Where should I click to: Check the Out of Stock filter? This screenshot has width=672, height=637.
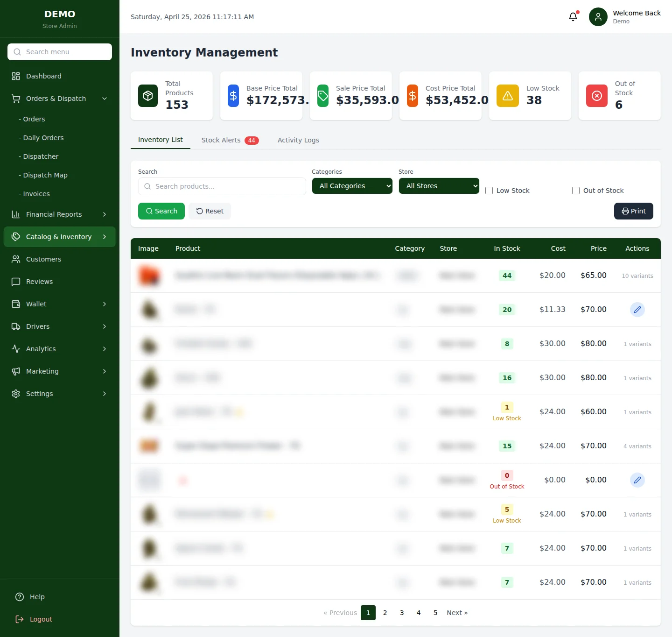[x=576, y=191]
